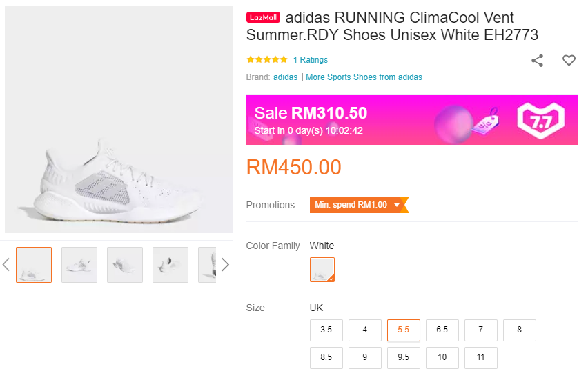
Task: Click the five-star rating icons
Action: tap(267, 60)
